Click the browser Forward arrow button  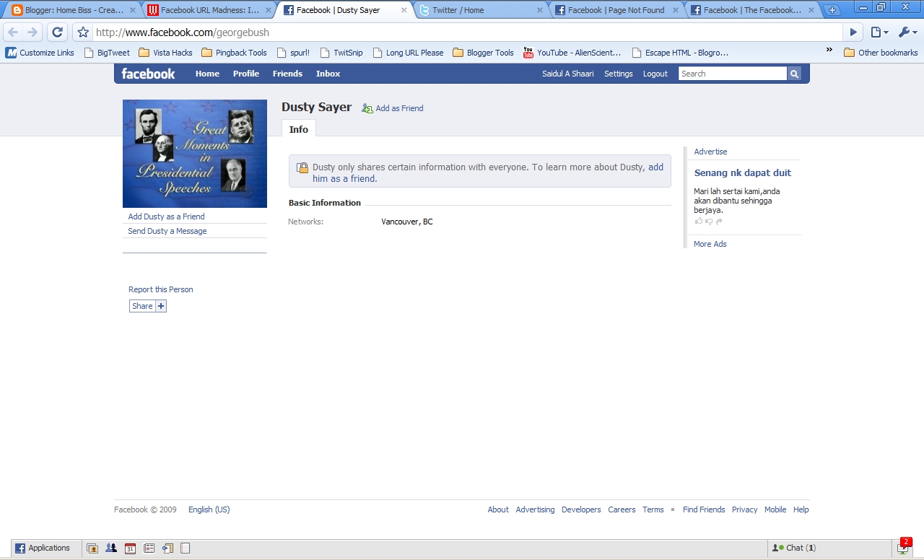coord(32,32)
